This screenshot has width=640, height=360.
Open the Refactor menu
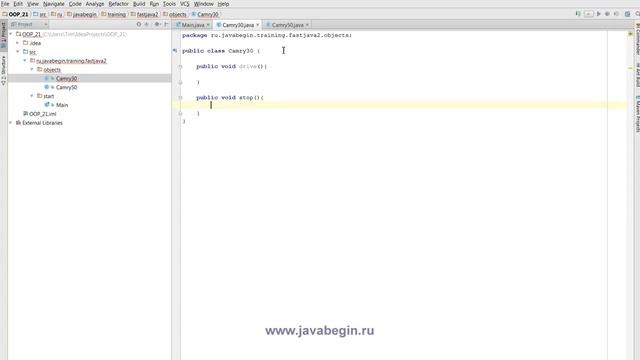pyautogui.click(x=118, y=4)
